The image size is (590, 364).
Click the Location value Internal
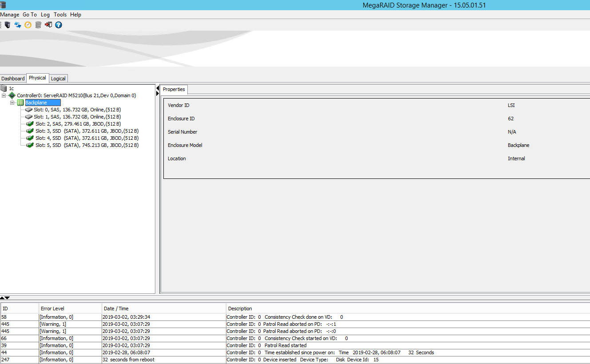click(x=516, y=158)
